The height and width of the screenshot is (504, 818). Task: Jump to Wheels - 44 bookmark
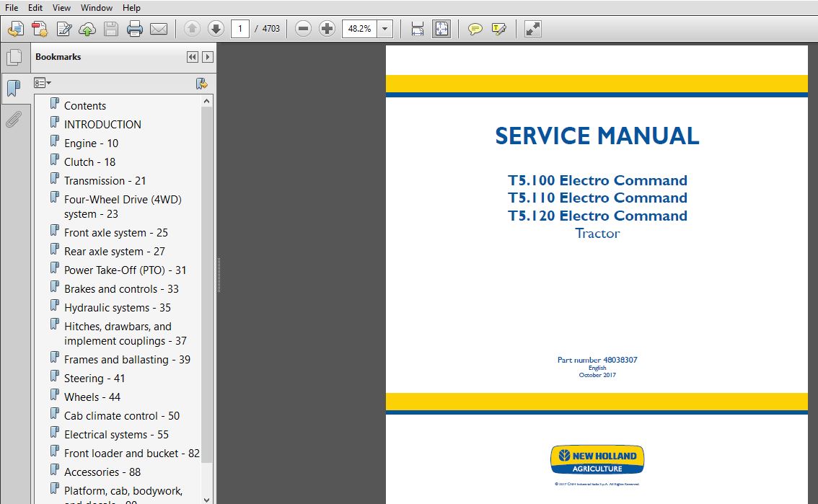[x=92, y=397]
